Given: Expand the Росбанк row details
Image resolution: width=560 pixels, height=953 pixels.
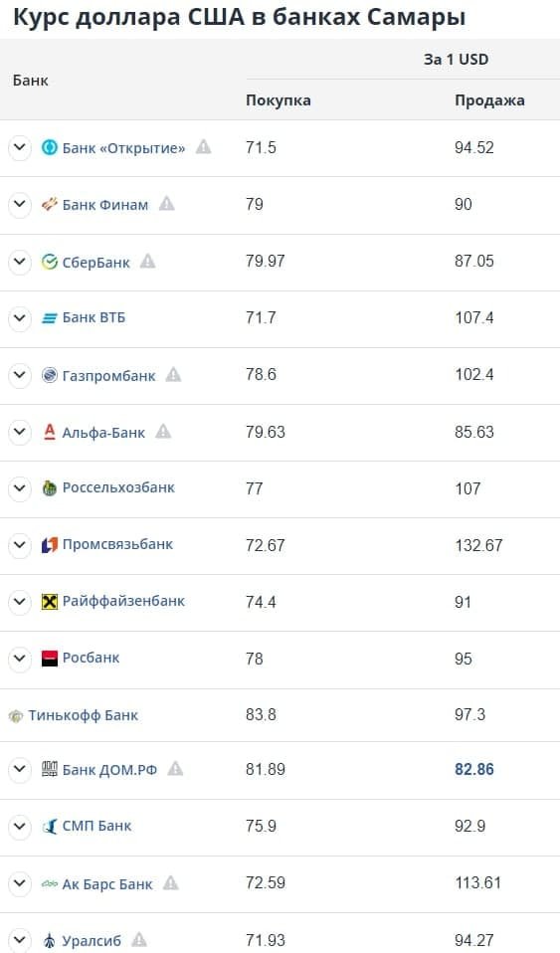Looking at the screenshot, I should (20, 659).
